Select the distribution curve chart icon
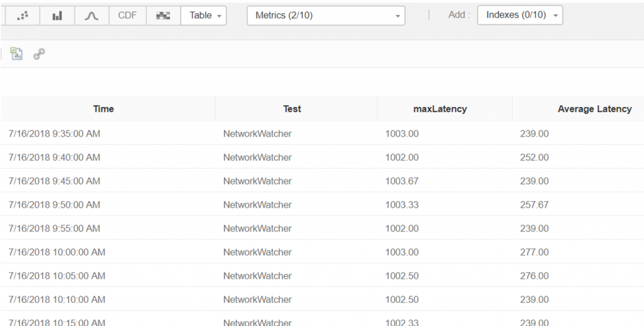Image resolution: width=644 pixels, height=326 pixels. pyautogui.click(x=92, y=16)
